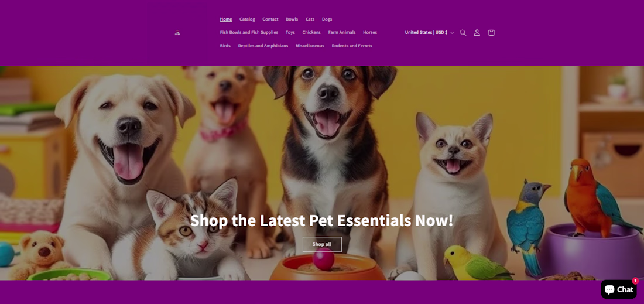Open the account login icon
Screen dimensions: 644x304
point(477,33)
